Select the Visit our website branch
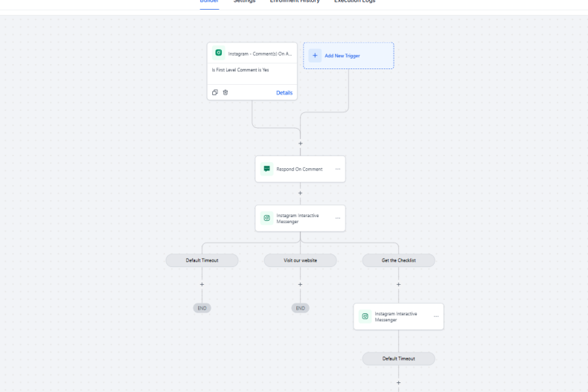588x392 pixels. pos(300,260)
